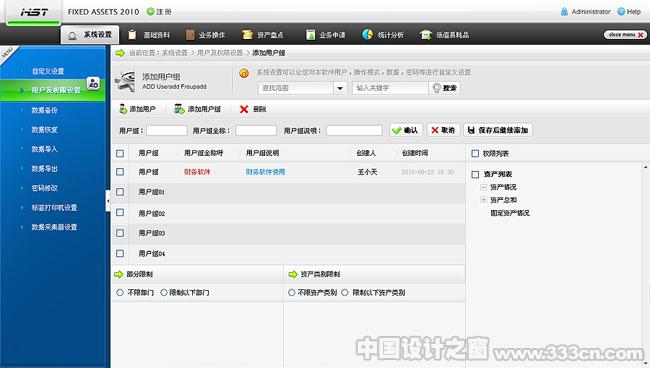Check the 用户组03 row checkbox
The height and width of the screenshot is (368, 650).
click(120, 233)
